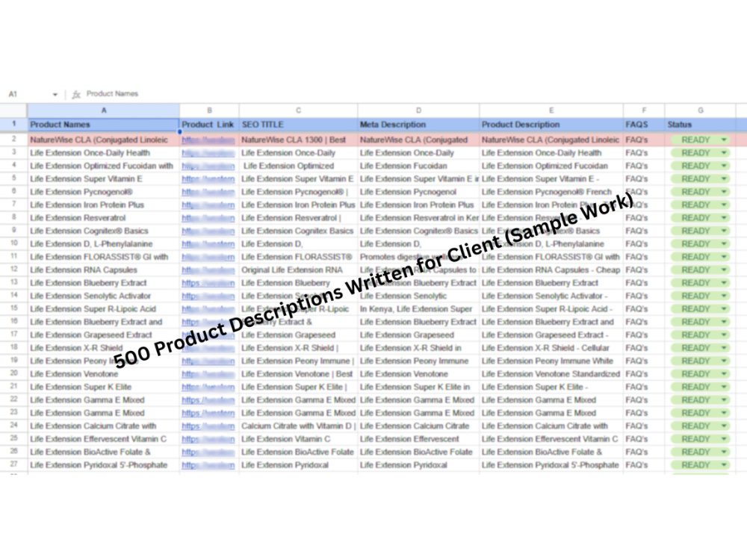Select the Meta Description header cell
Image resolution: width=747 pixels, height=560 pixels.
418,124
